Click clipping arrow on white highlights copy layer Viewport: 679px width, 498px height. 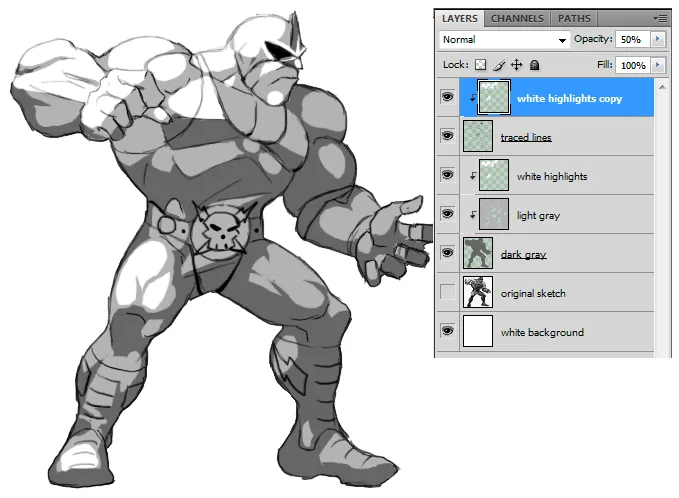473,98
